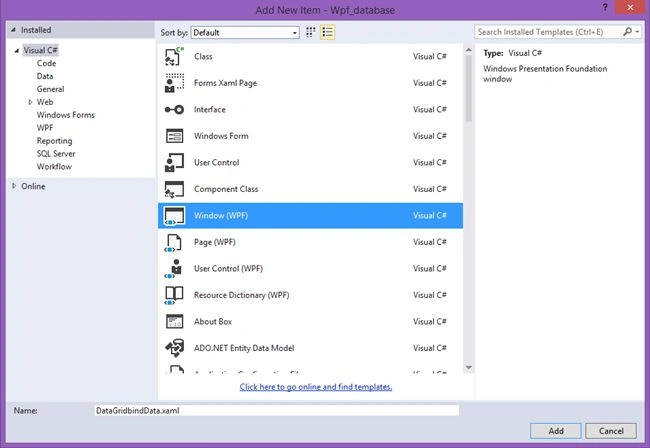Select the About Box template icon
This screenshot has width=650, height=448.
click(174, 322)
